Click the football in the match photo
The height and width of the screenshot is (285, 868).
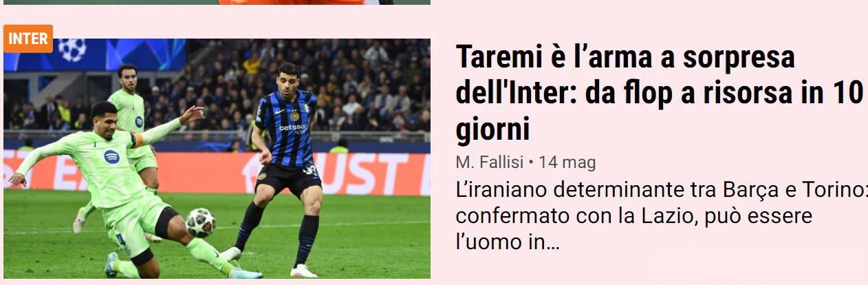pos(201,222)
